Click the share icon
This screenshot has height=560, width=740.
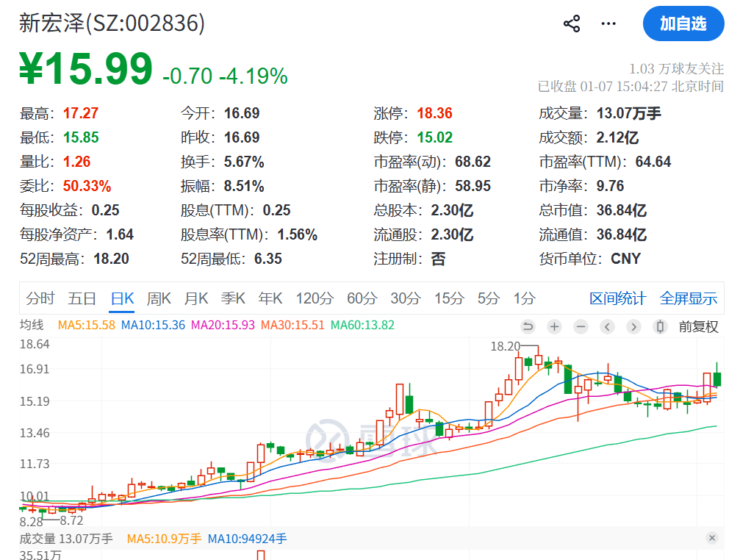click(572, 24)
